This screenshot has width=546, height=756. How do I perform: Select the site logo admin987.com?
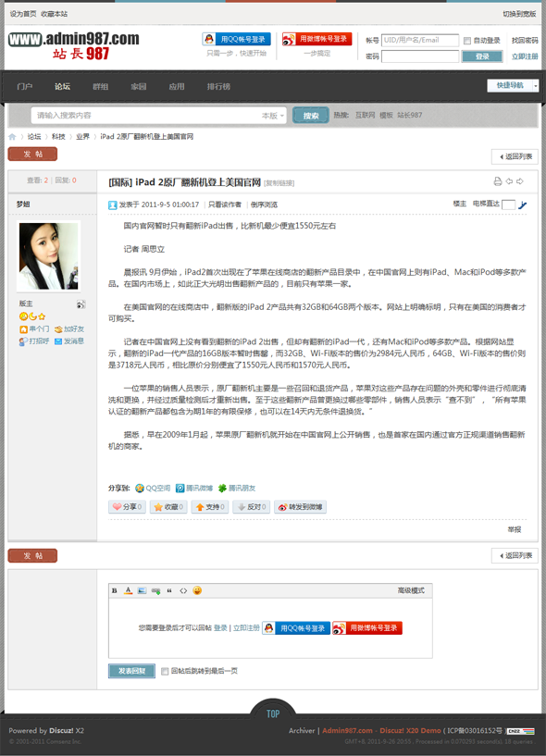point(73,45)
